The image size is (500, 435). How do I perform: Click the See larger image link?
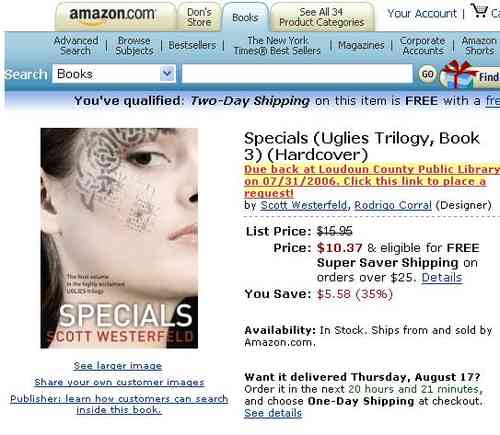pos(118,366)
